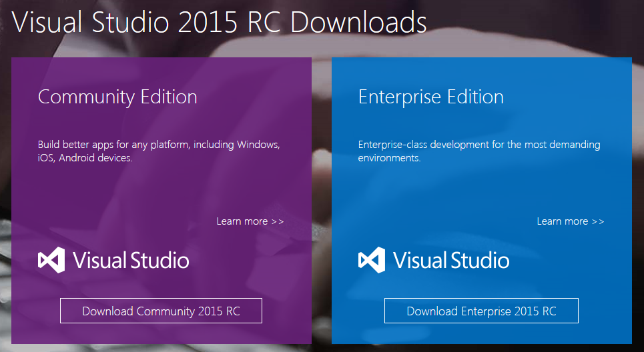Click Download Community 2015 RC button
This screenshot has height=352, width=644.
click(x=161, y=311)
